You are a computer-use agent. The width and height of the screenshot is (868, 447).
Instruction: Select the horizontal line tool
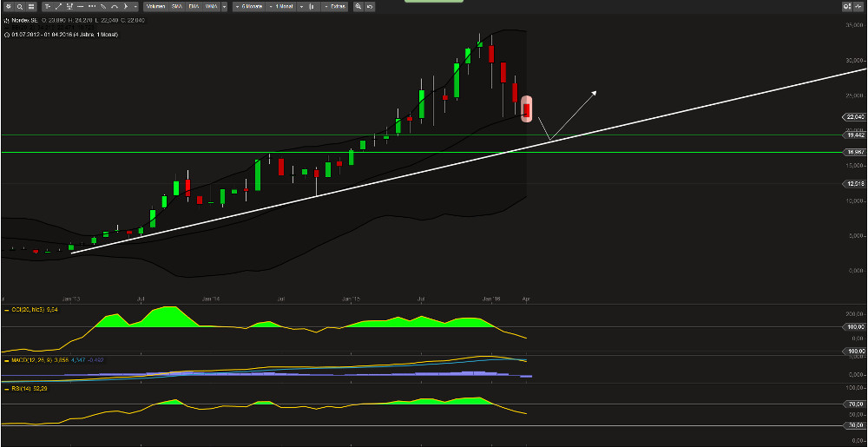[80, 7]
